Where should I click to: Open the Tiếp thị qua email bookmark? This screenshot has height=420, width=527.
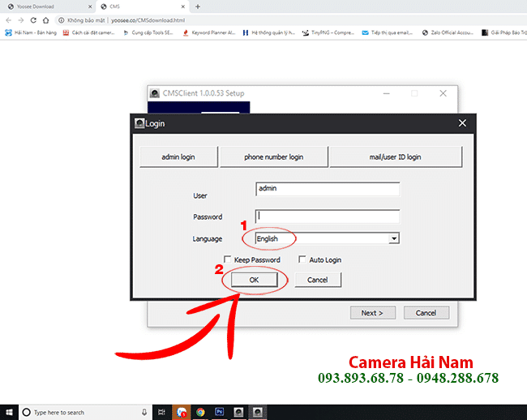[x=388, y=32]
